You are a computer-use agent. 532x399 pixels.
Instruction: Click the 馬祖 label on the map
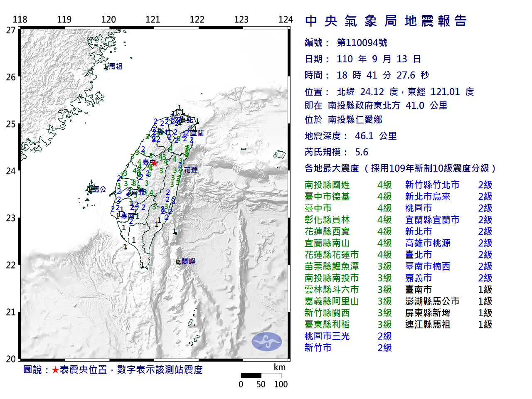coord(116,66)
